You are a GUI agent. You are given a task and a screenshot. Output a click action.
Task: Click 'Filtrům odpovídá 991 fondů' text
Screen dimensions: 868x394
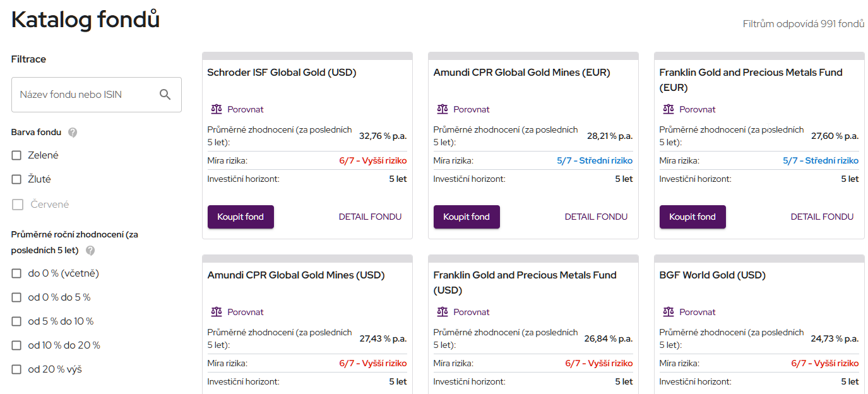804,24
